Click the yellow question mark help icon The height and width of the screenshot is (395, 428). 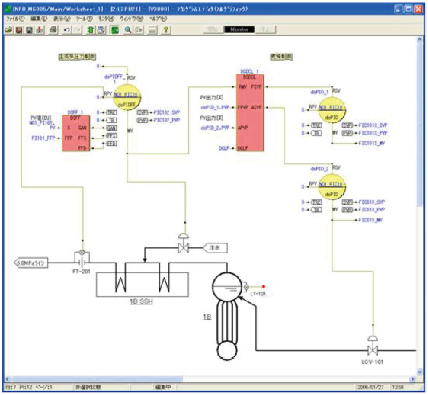(165, 30)
